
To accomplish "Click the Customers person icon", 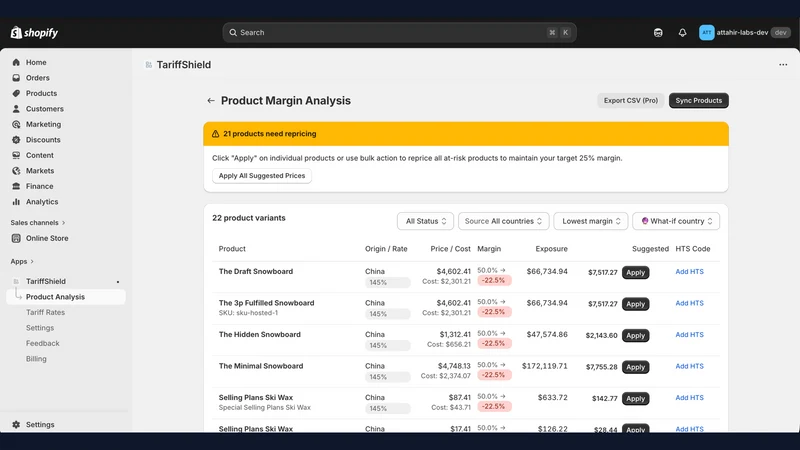I will [16, 109].
